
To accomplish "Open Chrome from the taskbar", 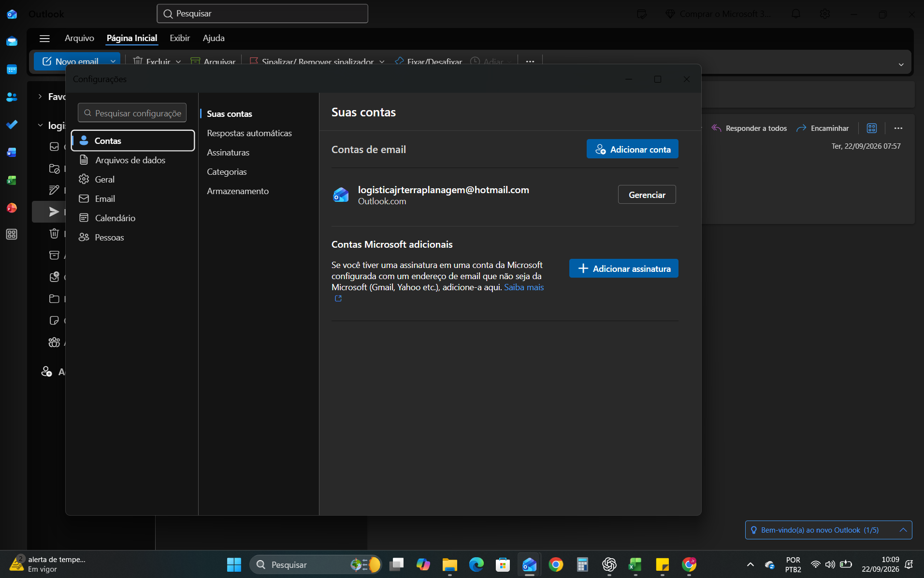I will click(556, 564).
